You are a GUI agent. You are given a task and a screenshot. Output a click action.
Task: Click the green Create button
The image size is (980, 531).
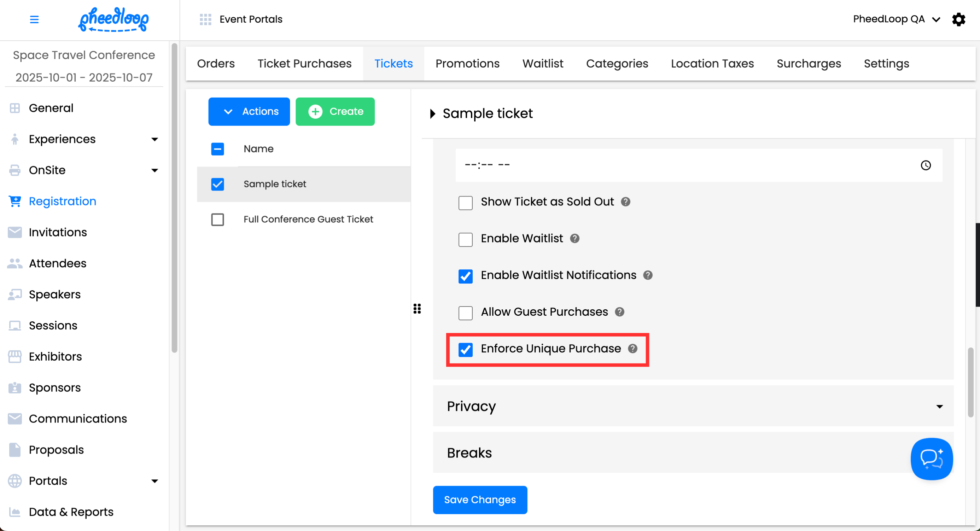335,111
